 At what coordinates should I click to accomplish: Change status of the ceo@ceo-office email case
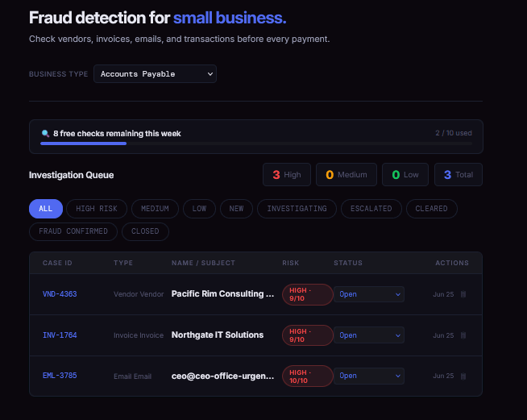click(x=369, y=376)
